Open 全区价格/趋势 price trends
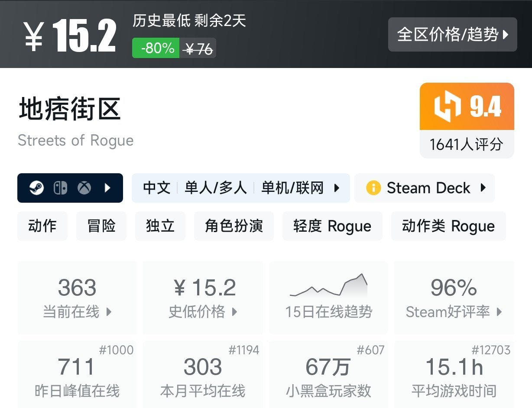Screen dimensions: 532x408 (452, 35)
